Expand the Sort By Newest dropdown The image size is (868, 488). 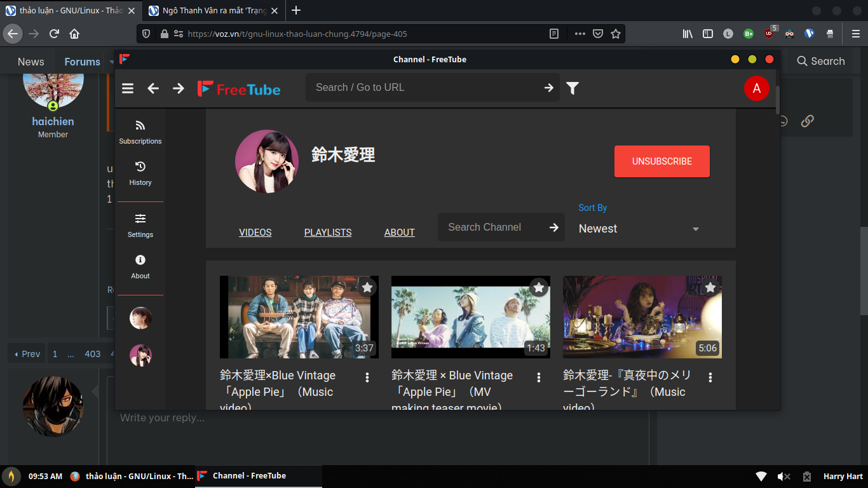pos(639,229)
